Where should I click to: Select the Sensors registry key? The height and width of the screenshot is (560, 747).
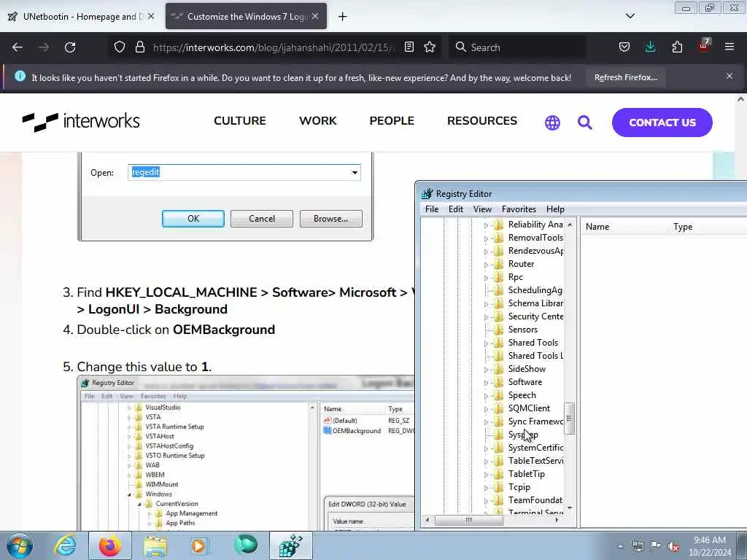click(x=522, y=330)
